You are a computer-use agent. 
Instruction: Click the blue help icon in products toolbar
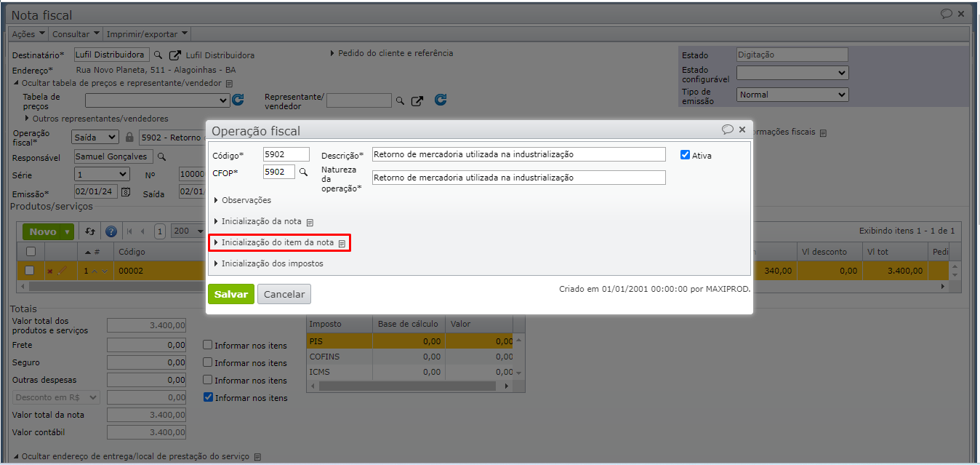coord(111,231)
